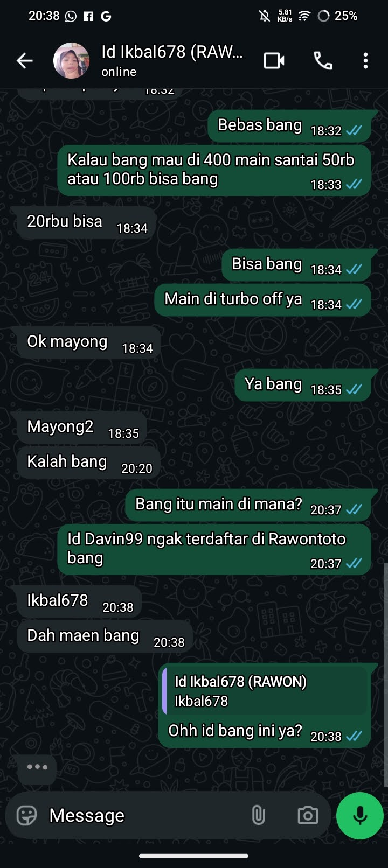Tap the message "Bang itu main di mana?"
The image size is (388, 868).
pyautogui.click(x=248, y=505)
